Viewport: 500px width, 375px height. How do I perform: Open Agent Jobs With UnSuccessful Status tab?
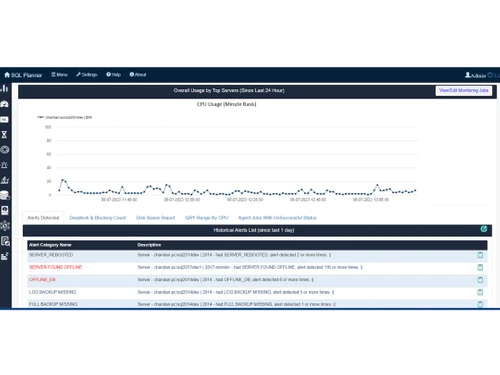click(x=277, y=218)
